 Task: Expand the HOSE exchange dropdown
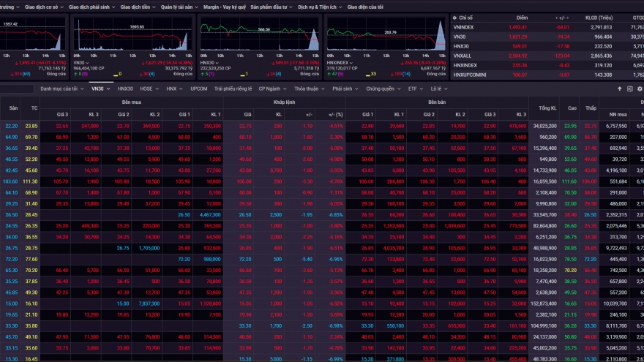coord(156,88)
